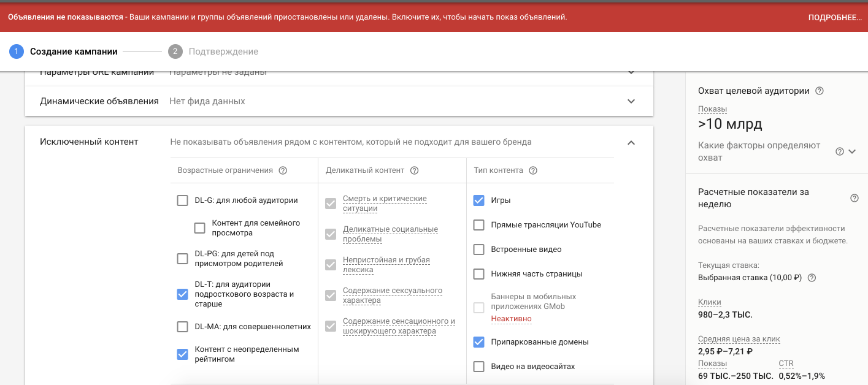Expand the Динамические объявления section
The height and width of the screenshot is (385, 868).
[631, 101]
